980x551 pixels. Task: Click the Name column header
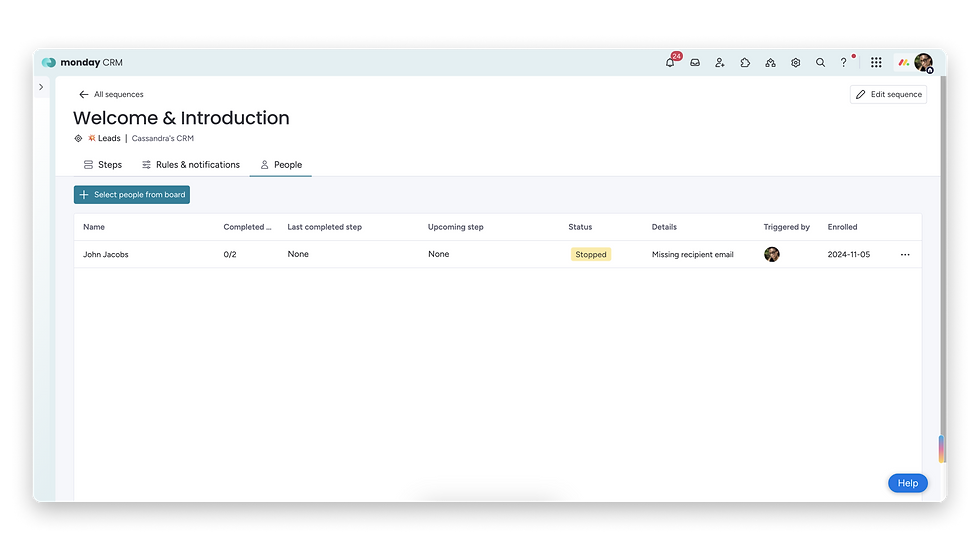click(x=94, y=227)
